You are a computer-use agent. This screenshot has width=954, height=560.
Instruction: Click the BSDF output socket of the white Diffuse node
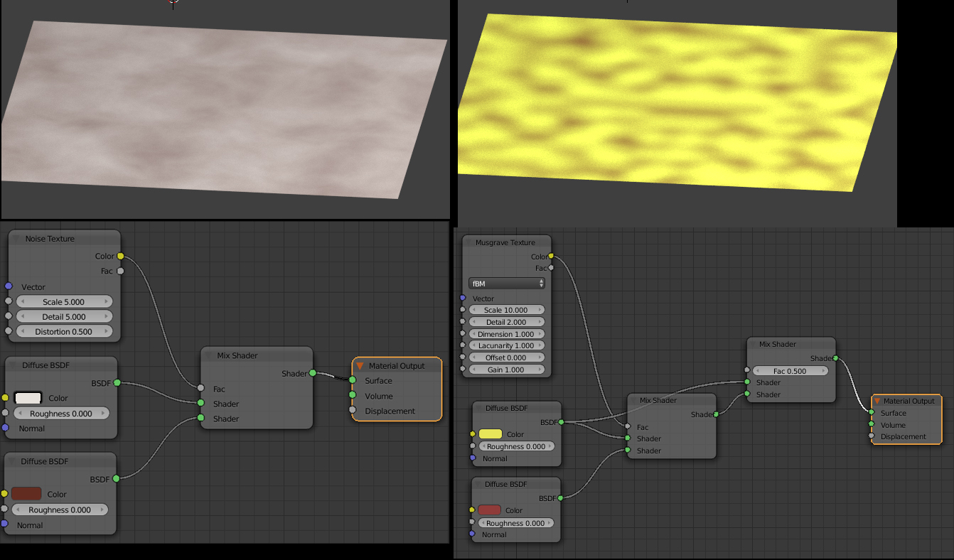pos(117,383)
